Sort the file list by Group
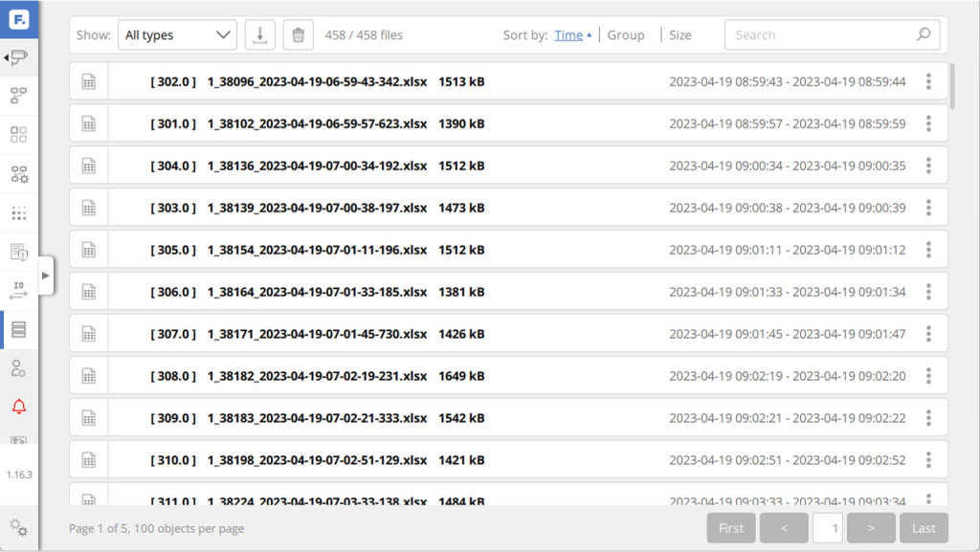Image resolution: width=980 pixels, height=552 pixels. pos(626,35)
